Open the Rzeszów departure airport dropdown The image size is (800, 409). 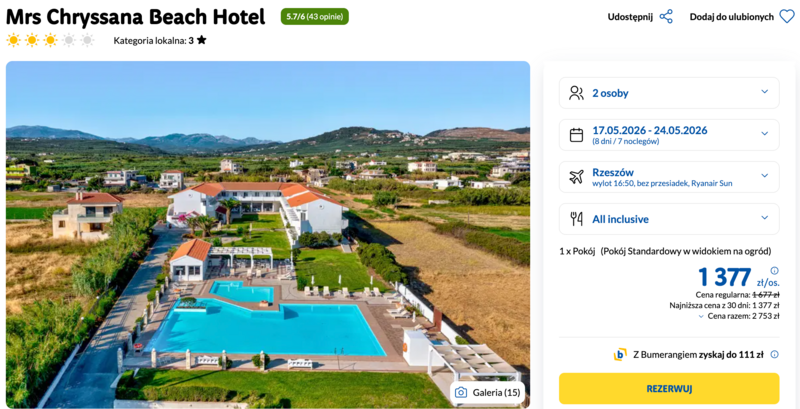(x=669, y=177)
